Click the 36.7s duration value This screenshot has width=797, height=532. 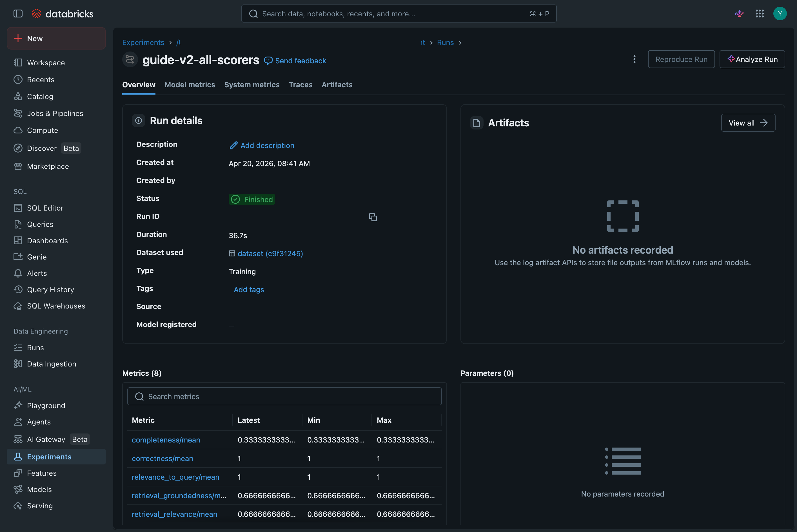(x=238, y=236)
